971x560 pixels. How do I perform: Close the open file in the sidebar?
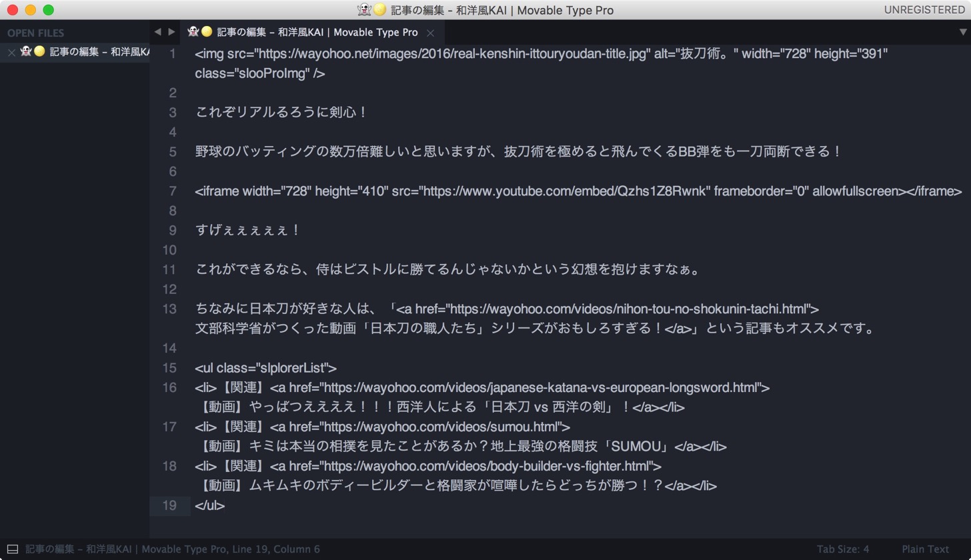[11, 52]
